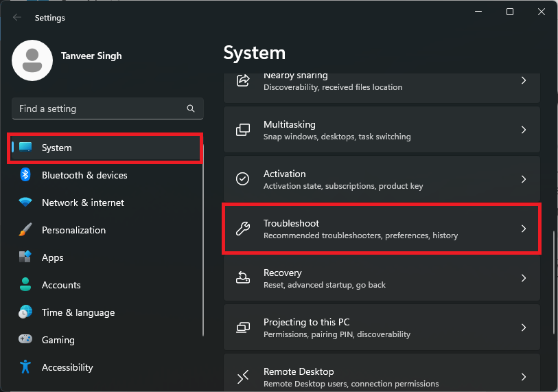Click the Network wifi icon in sidebar

point(25,202)
